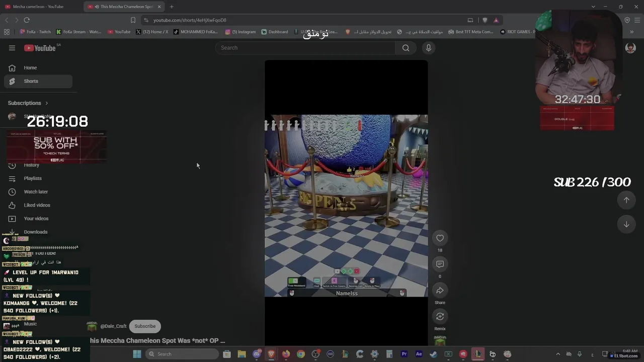Screen dimensions: 644x362
Task: Open the YouTube account avatar menu
Action: click(x=630, y=48)
